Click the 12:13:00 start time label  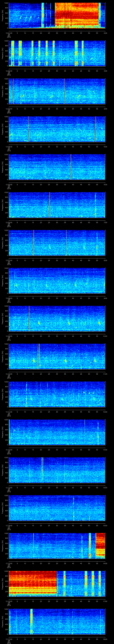(9, 487)
